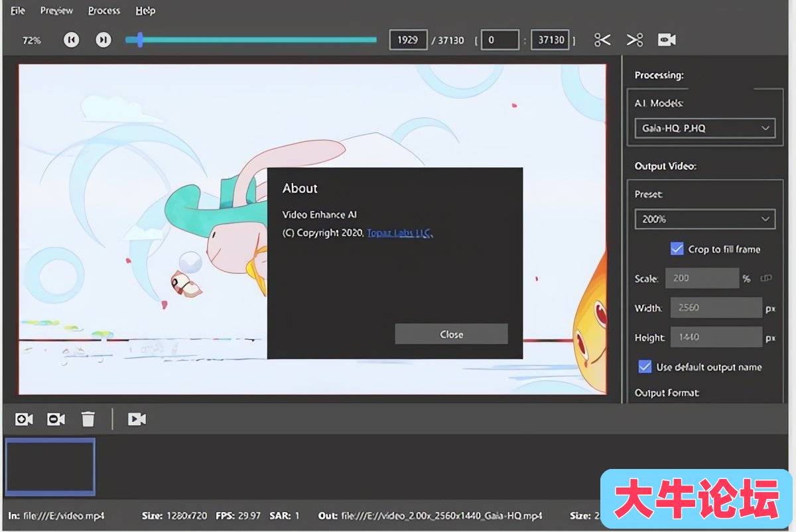Close the About dialog
This screenshot has height=532, width=796.
451,334
